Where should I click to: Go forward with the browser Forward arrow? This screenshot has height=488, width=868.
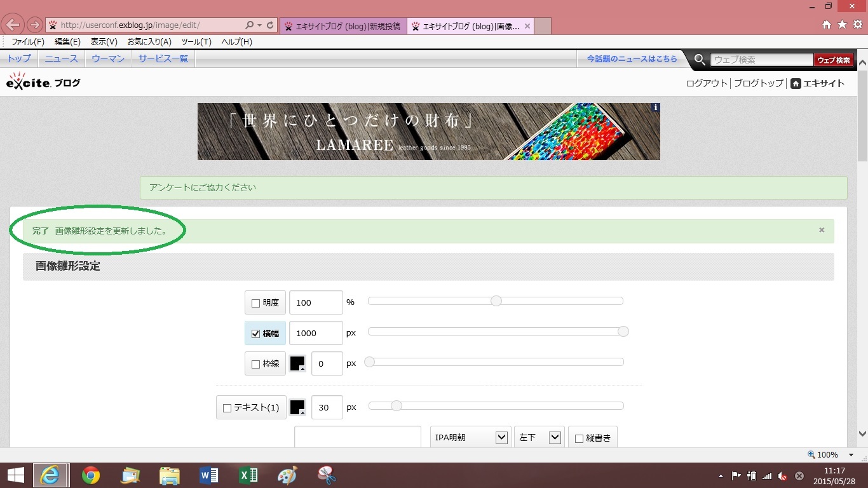click(35, 25)
